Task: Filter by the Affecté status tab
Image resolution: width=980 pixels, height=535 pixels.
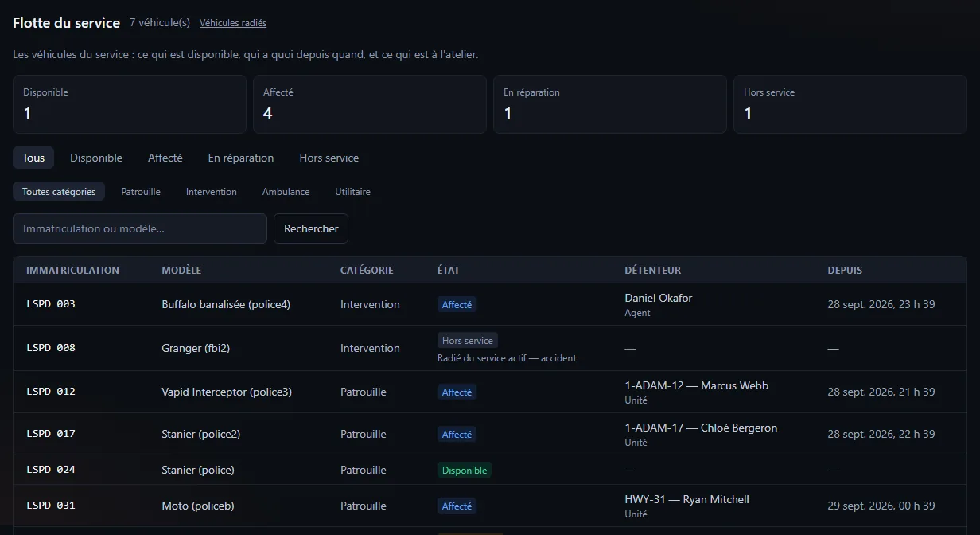Action: point(165,158)
